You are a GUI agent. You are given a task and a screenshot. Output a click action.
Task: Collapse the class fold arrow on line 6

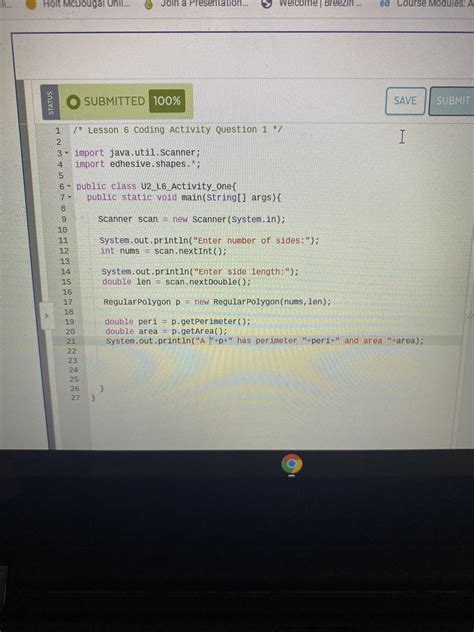coord(69,186)
